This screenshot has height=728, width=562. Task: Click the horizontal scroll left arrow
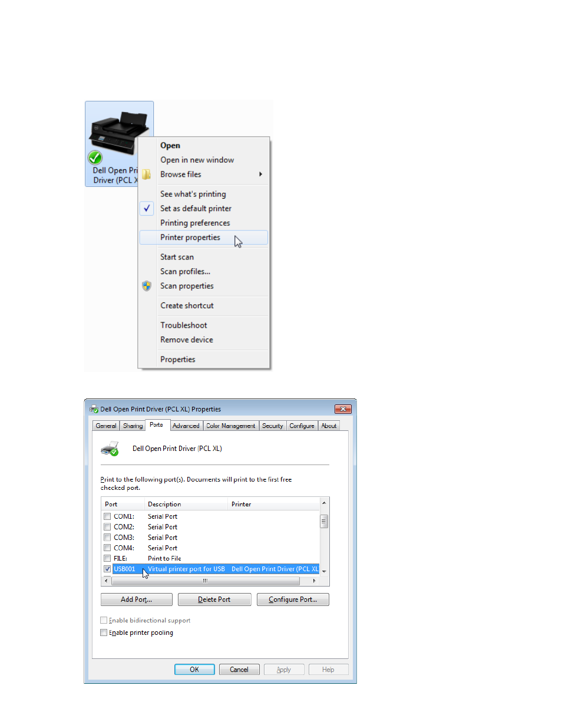[x=106, y=581]
